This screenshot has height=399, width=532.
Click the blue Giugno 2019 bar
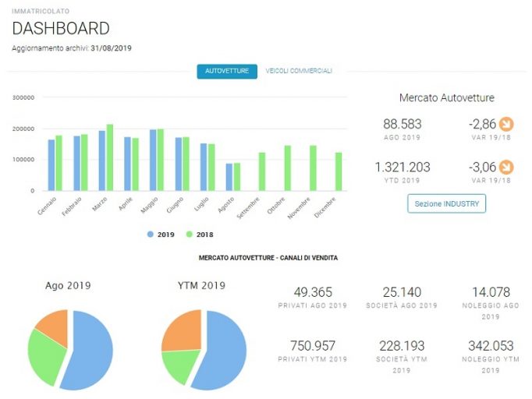[x=179, y=164]
